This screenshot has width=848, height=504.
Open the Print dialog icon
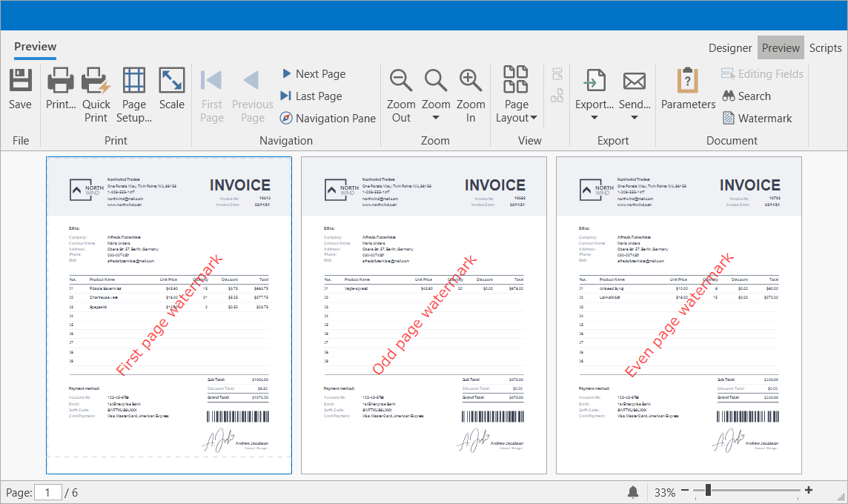[x=61, y=79]
